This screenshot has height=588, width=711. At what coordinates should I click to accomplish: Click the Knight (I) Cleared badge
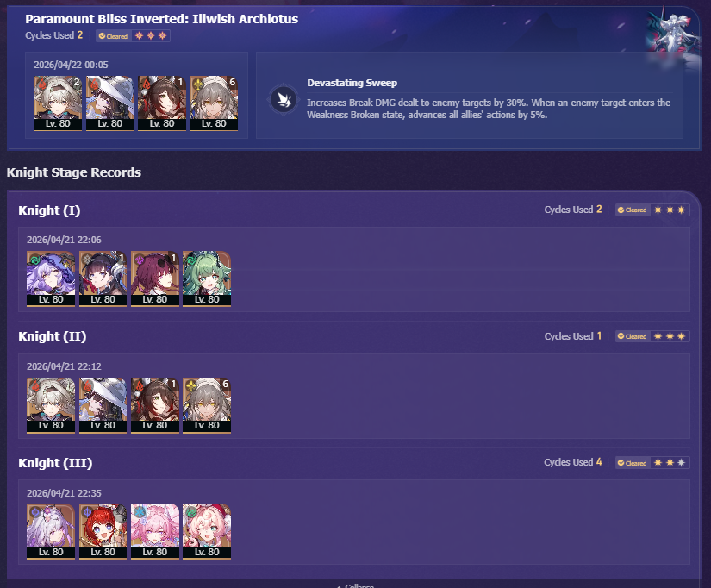633,210
